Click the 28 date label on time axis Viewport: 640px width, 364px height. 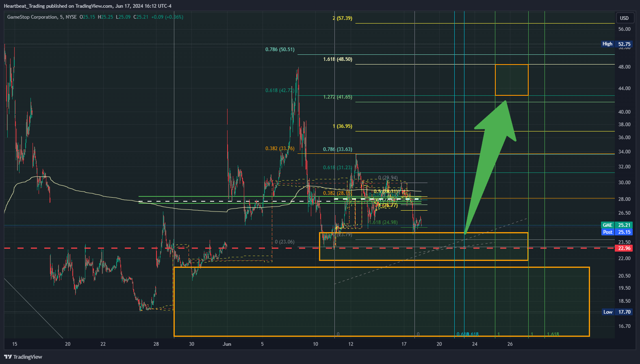pos(156,344)
